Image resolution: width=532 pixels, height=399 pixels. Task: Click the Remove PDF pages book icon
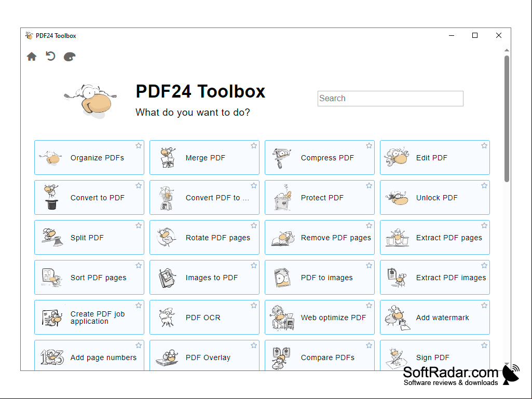click(x=283, y=239)
